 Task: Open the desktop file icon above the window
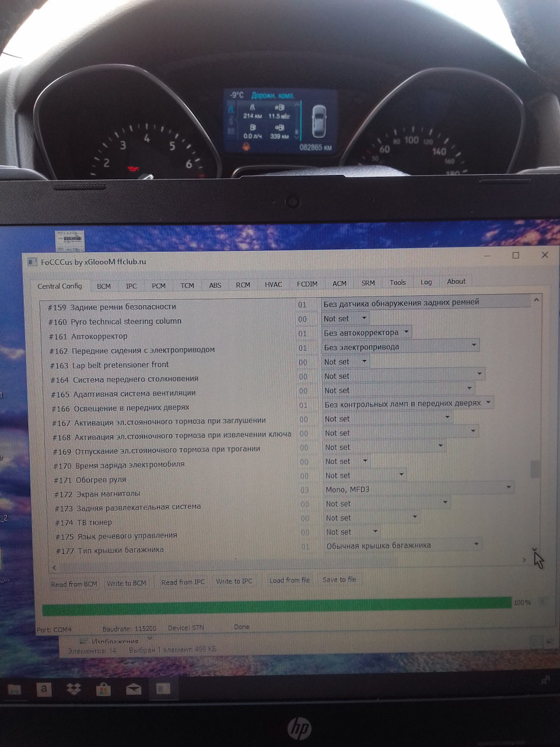(x=69, y=240)
